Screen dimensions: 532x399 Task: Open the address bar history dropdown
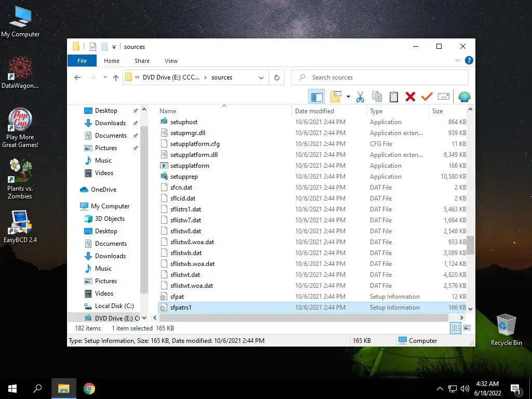click(261, 78)
